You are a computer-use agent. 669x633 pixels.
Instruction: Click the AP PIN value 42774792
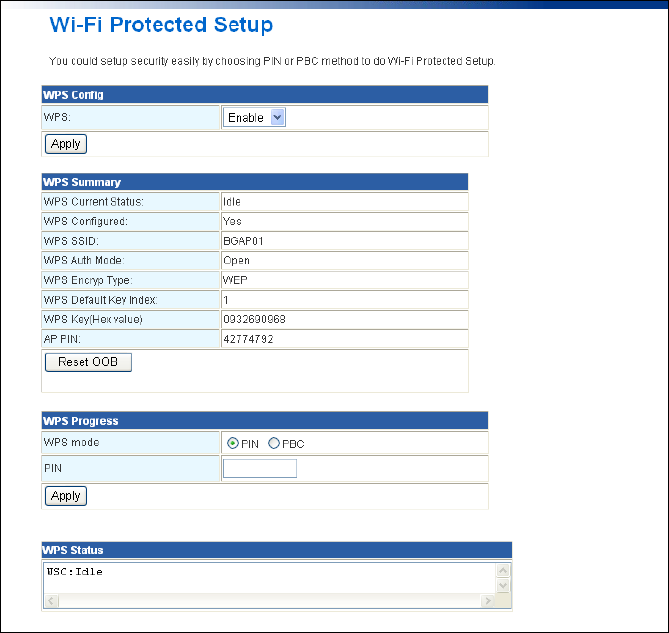(x=249, y=340)
